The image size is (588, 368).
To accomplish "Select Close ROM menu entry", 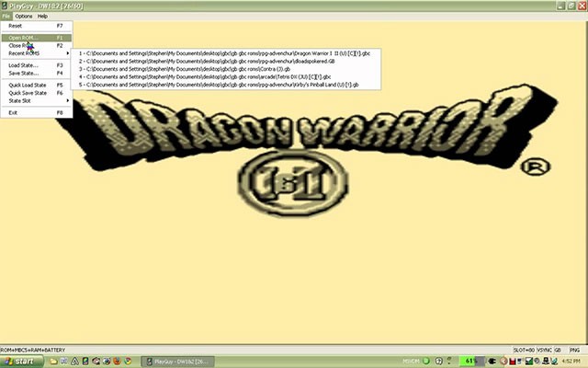I will tap(37, 45).
